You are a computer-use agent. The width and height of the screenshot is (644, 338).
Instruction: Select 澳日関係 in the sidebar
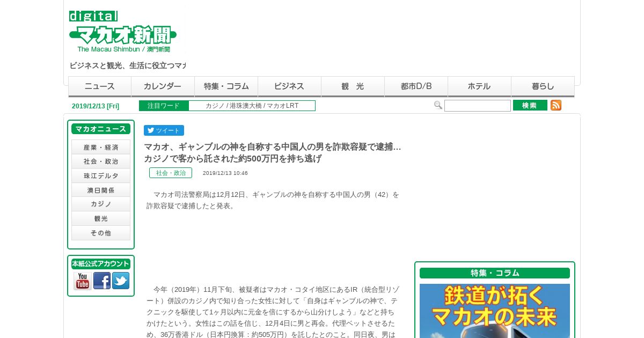(x=101, y=190)
